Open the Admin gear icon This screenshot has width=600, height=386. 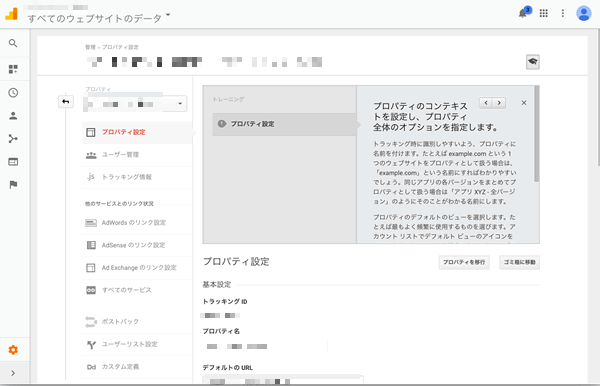coord(13,350)
